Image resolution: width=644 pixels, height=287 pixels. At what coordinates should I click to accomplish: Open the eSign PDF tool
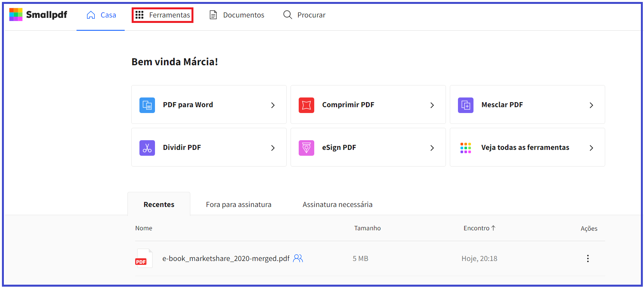point(368,147)
